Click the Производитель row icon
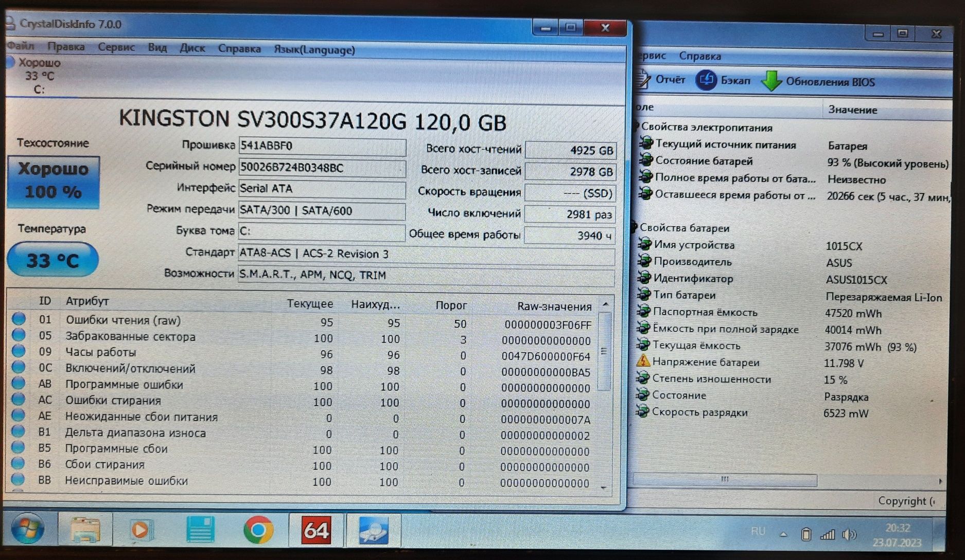965x560 pixels. click(x=644, y=261)
